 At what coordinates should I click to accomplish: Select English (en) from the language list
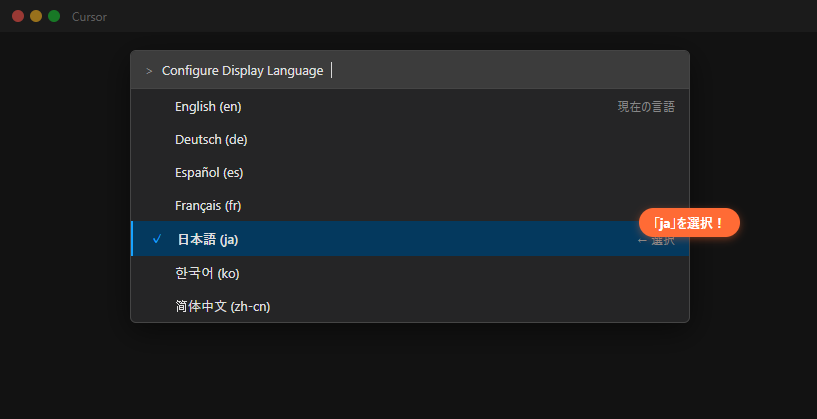pos(208,106)
